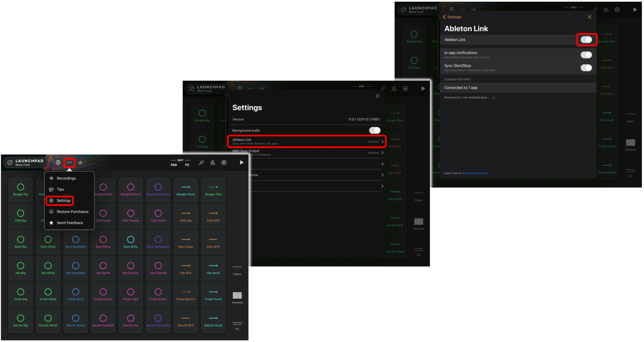Image resolution: width=644 pixels, height=342 pixels.
Task: Open FX panel at bottom right of front window
Action: pyautogui.click(x=237, y=326)
